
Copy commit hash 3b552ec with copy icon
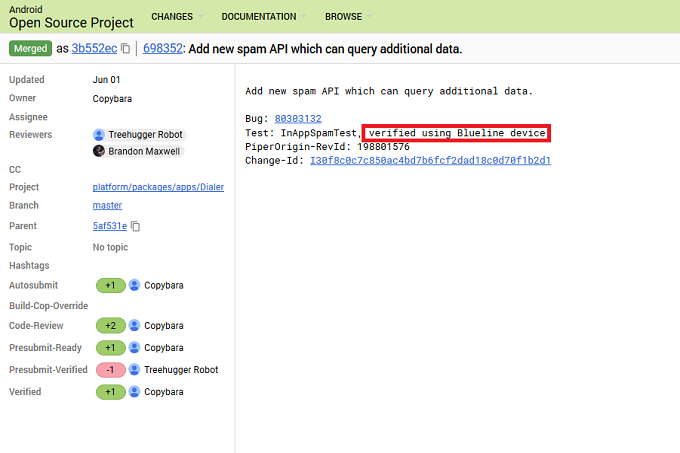click(x=126, y=49)
